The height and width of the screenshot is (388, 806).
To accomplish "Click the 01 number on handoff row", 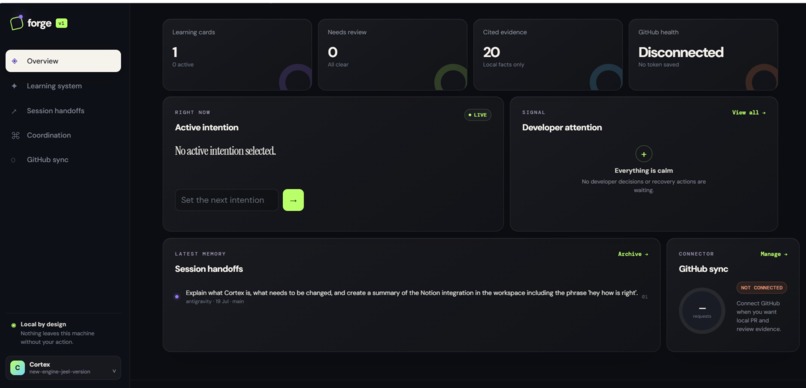I will tap(645, 297).
